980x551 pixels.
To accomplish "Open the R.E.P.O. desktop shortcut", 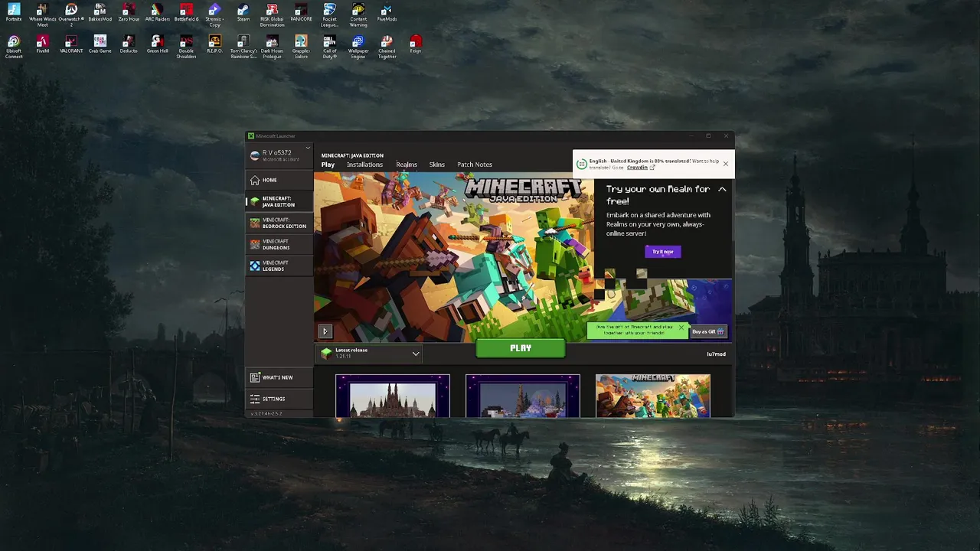I will pos(214,44).
